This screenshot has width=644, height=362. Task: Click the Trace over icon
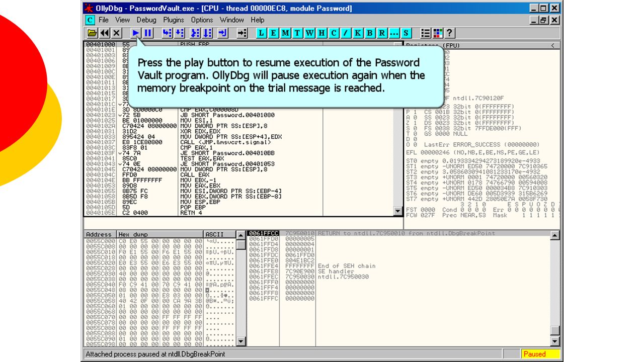pyautogui.click(x=207, y=33)
